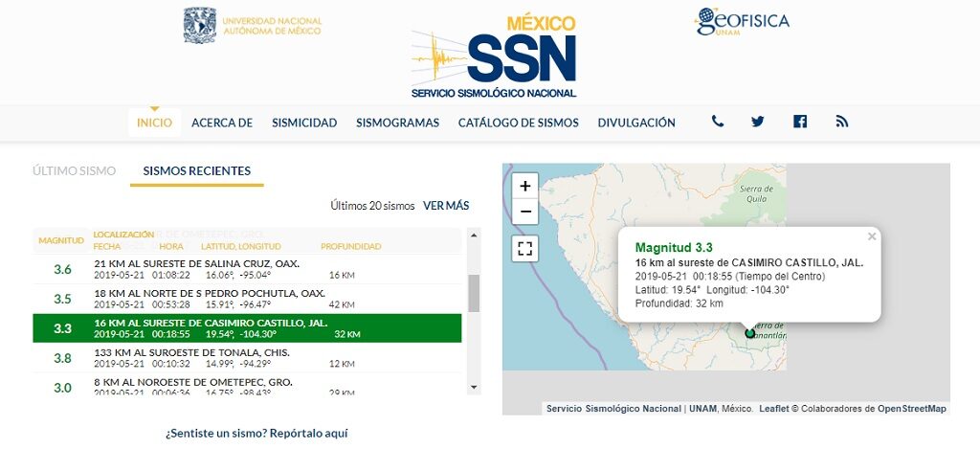Open the OpenStreetMap attribution link

pyautogui.click(x=912, y=409)
